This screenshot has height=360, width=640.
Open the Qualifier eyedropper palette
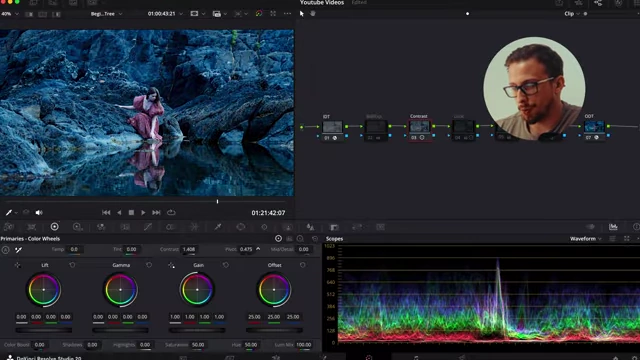point(218,227)
